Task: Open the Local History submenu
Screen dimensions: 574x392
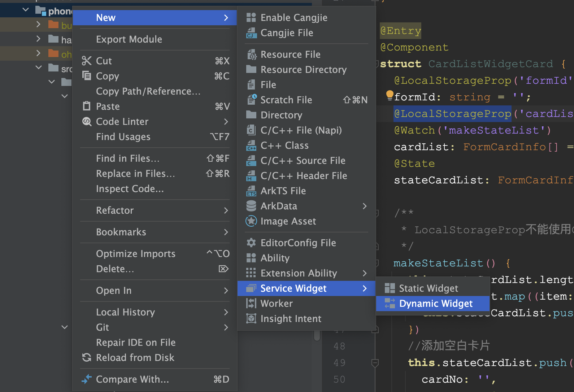Action: 155,312
